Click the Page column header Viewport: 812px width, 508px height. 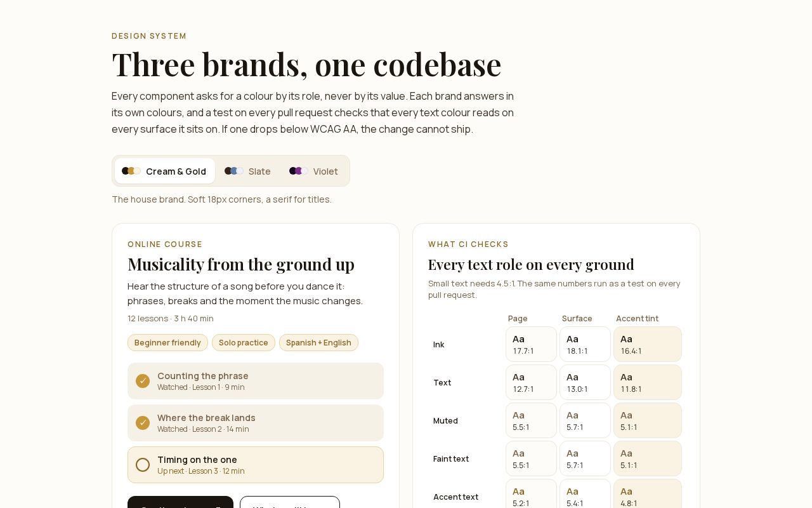tap(518, 318)
